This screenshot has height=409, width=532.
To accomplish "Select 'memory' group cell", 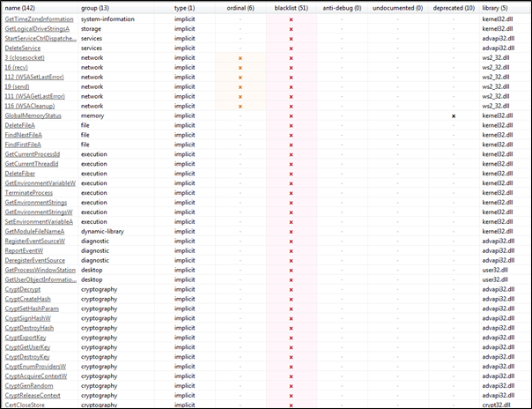I will coord(92,115).
